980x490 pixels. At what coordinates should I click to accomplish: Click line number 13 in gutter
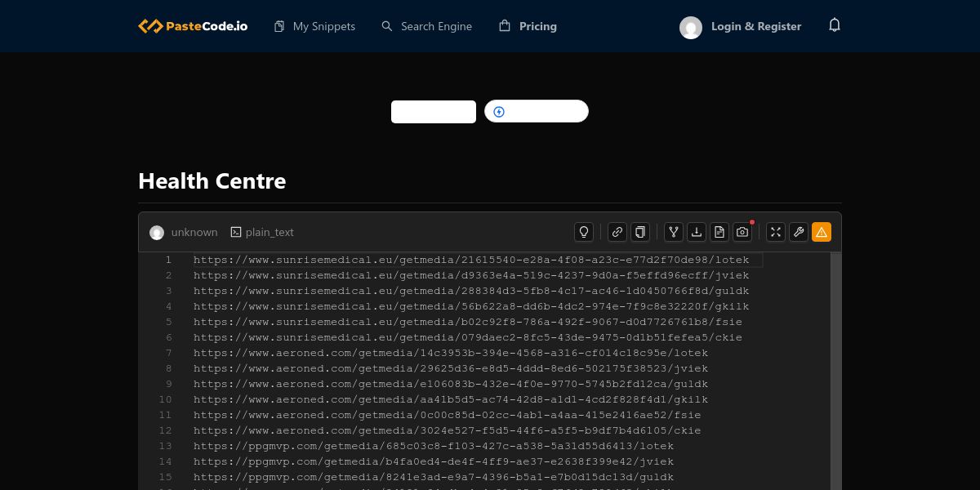click(x=166, y=446)
